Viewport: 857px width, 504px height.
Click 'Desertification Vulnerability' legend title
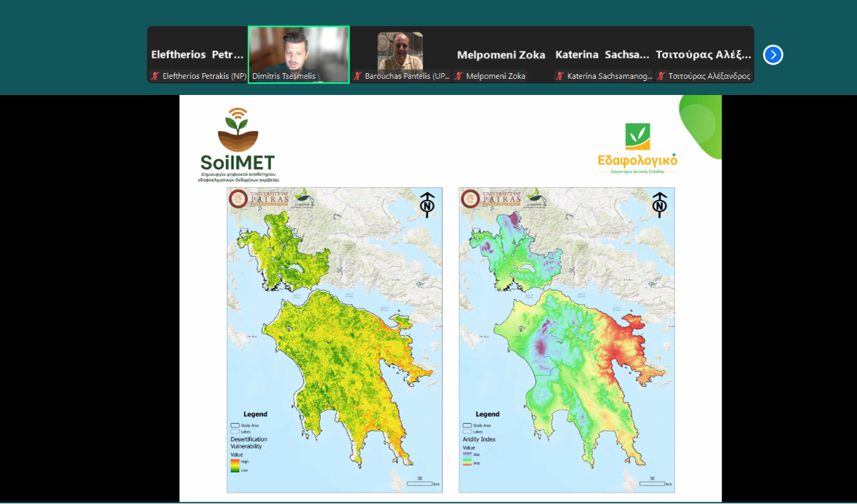[x=249, y=443]
